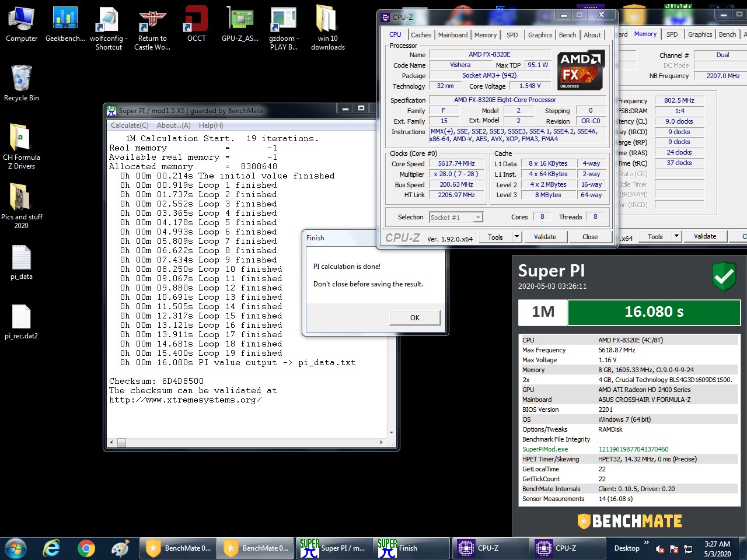Select the pi_rec.dat2 file icon
The image size is (747, 560).
tap(22, 322)
